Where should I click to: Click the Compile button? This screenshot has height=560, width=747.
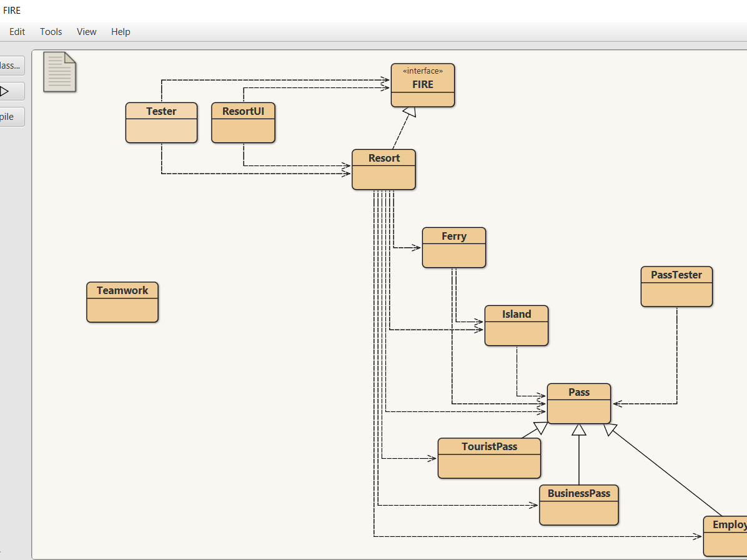click(11, 117)
